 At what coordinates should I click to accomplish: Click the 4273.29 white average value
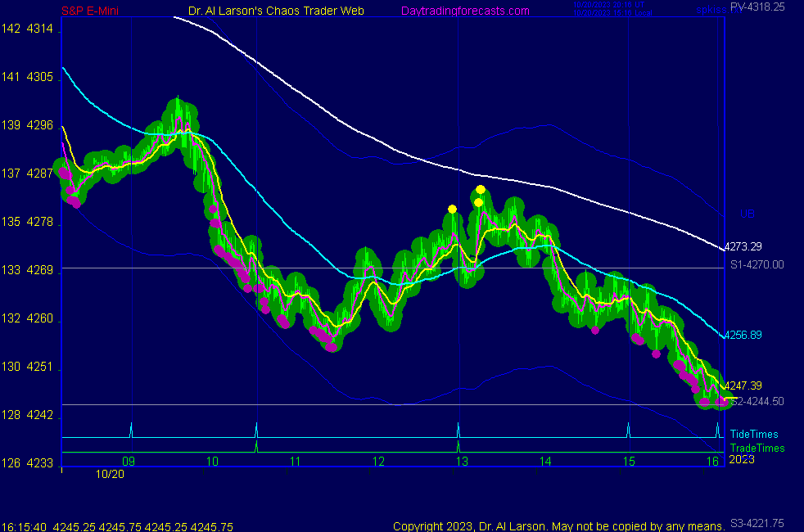coord(743,246)
